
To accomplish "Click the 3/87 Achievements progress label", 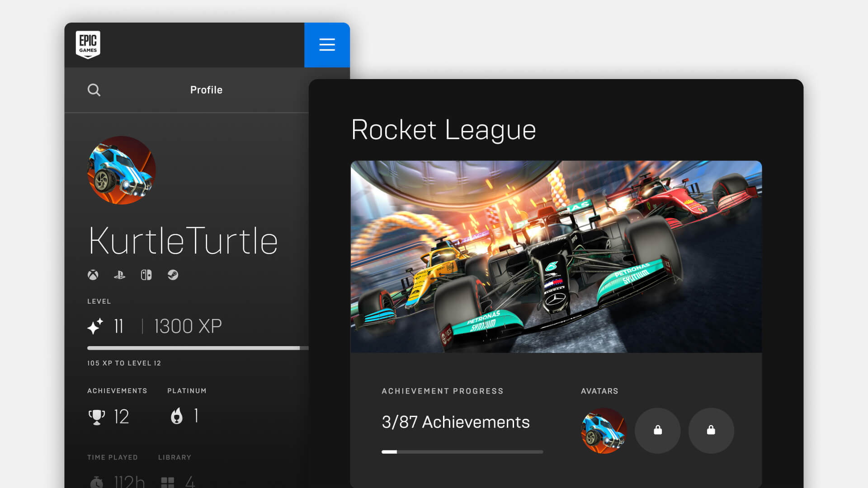I will pos(455,422).
